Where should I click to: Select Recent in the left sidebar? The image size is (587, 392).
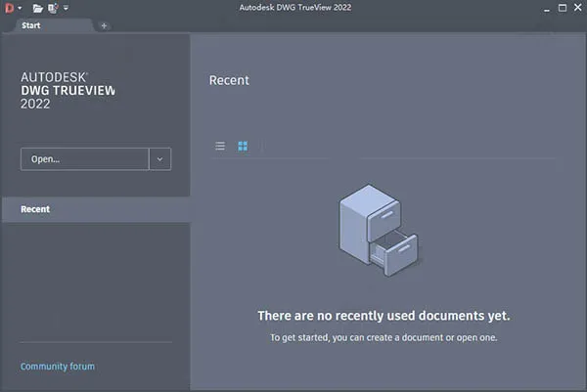[x=35, y=209]
